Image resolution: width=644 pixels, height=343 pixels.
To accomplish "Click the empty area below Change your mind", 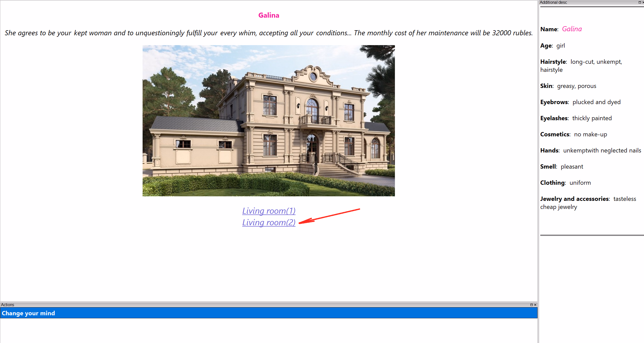I will click(269, 330).
